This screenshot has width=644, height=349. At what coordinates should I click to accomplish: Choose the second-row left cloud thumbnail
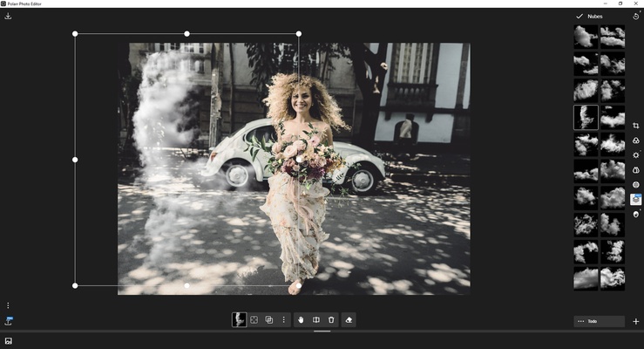click(586, 64)
